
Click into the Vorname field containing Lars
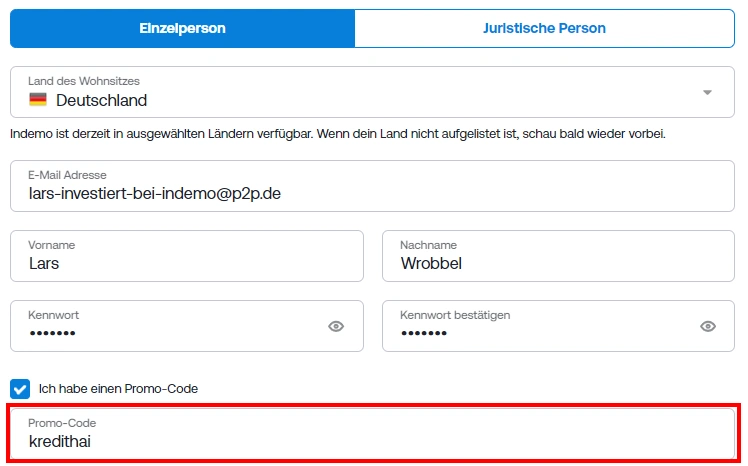pos(187,256)
